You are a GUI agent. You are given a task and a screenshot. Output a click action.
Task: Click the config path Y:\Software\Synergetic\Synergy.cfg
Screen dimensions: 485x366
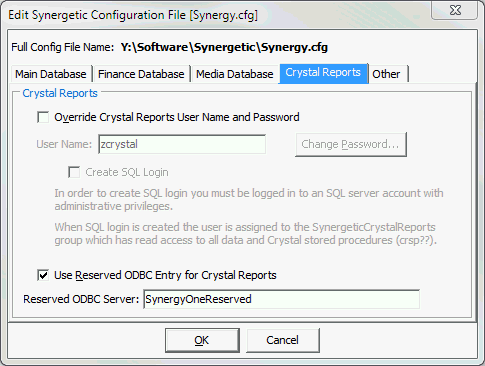coord(224,47)
